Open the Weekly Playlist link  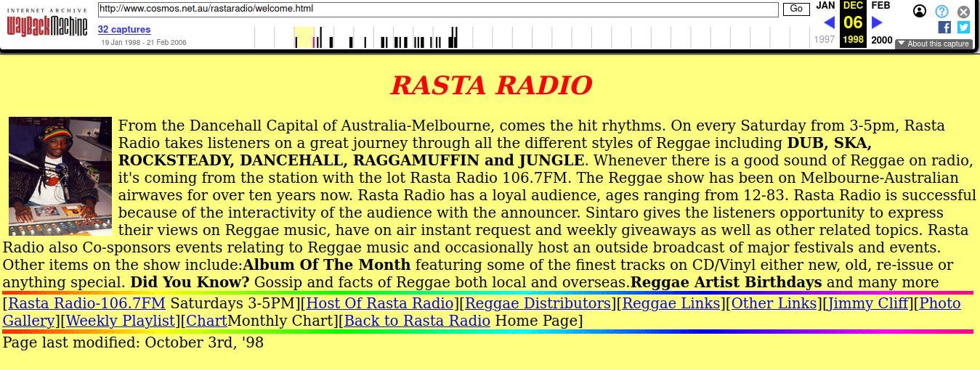coord(121,321)
